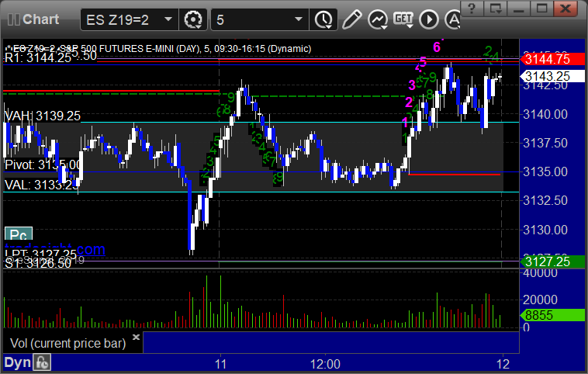
Task: Click the Pc button on the chart
Action: pyautogui.click(x=19, y=234)
